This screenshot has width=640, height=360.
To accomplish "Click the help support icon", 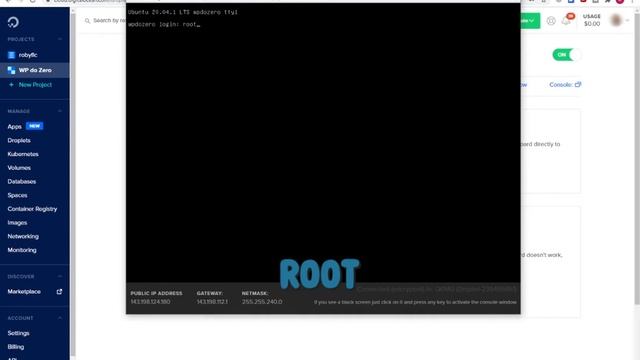I will [551, 21].
